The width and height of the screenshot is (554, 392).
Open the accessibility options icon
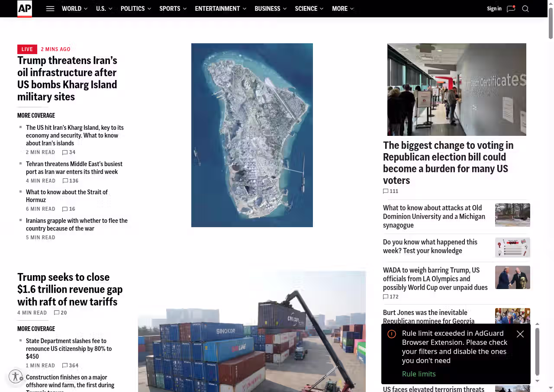click(16, 376)
